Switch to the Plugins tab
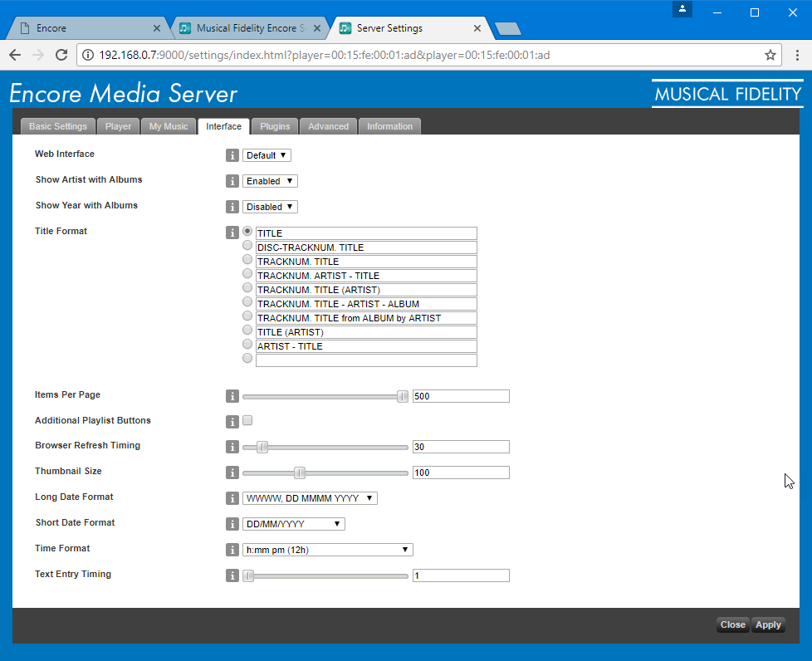 tap(275, 126)
